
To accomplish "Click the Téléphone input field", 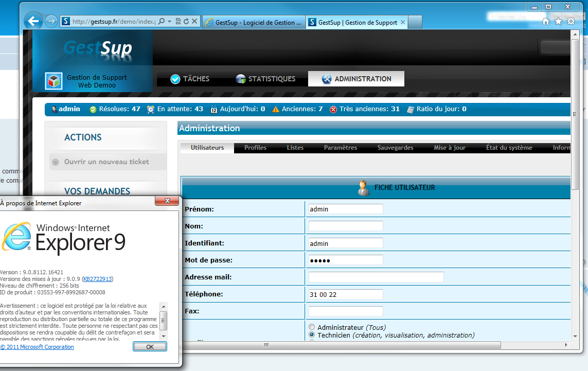I will [346, 294].
